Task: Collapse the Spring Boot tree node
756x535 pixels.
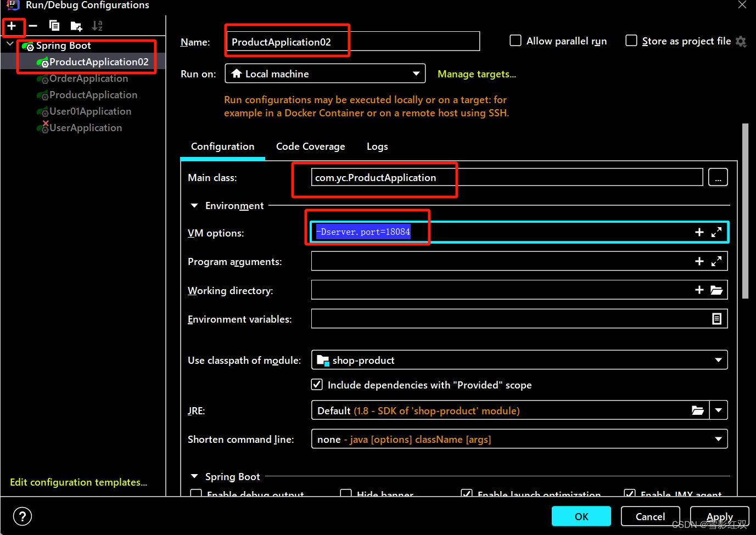Action: tap(10, 44)
